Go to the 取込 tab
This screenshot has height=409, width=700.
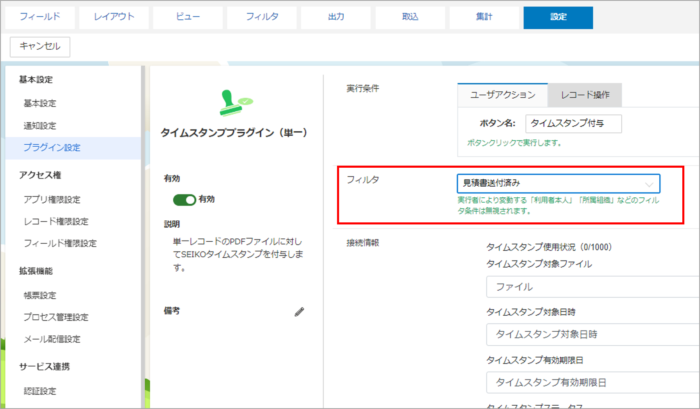click(x=410, y=17)
